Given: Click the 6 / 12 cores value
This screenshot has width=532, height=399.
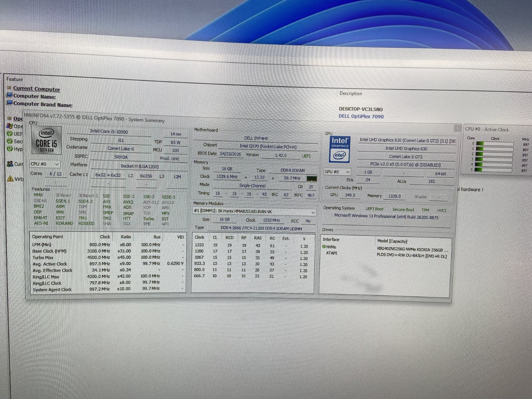Looking at the screenshot, I should 56,174.
